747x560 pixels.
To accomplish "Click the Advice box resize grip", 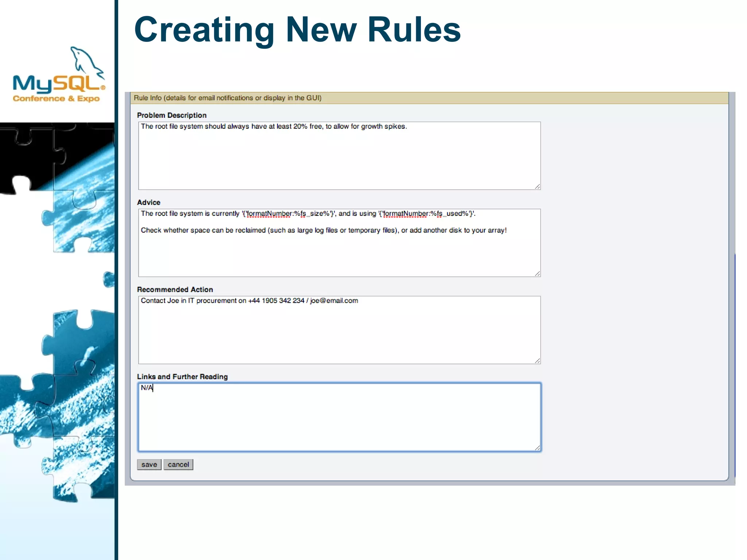I will pos(537,273).
